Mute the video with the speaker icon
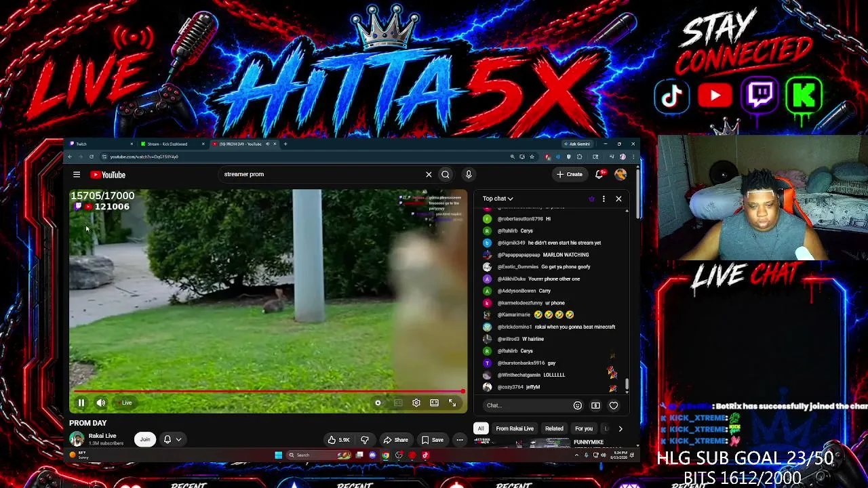Screen dimensions: 868x488 click(x=101, y=403)
